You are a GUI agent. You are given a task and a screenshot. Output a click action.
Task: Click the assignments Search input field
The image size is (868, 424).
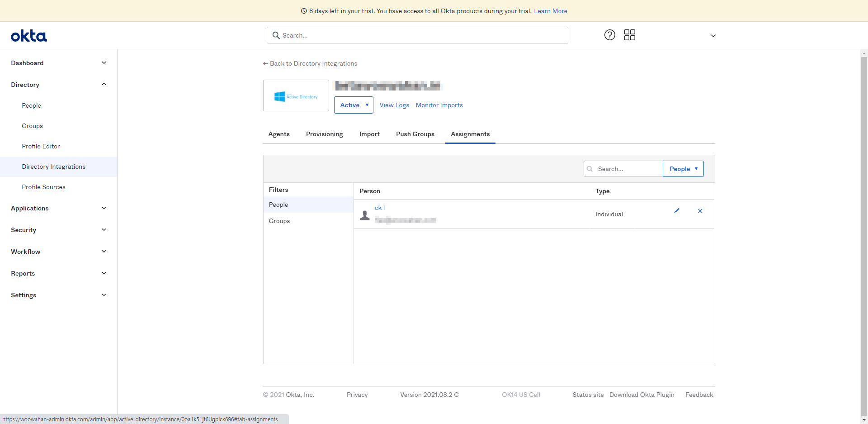(623, 169)
